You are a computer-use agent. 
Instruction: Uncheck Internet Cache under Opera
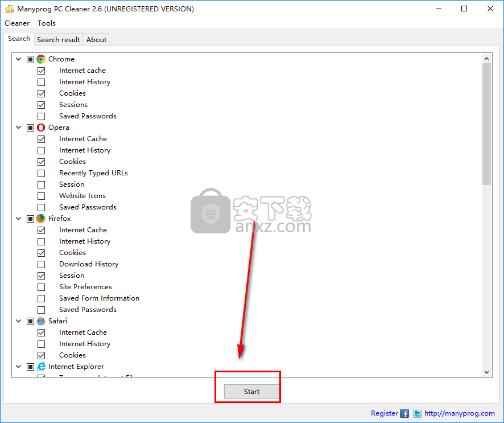coord(41,139)
